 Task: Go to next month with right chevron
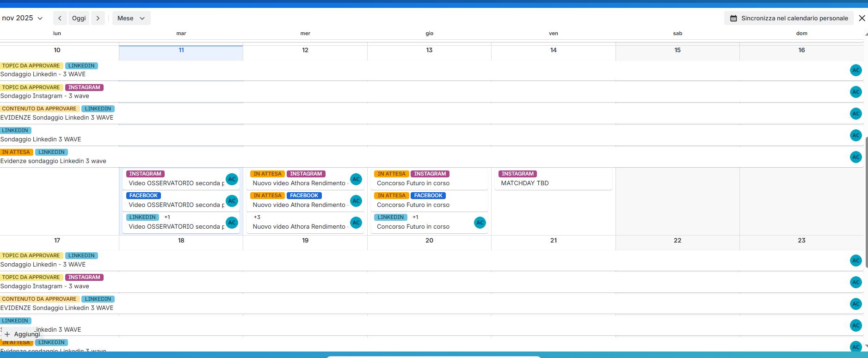pyautogui.click(x=98, y=18)
